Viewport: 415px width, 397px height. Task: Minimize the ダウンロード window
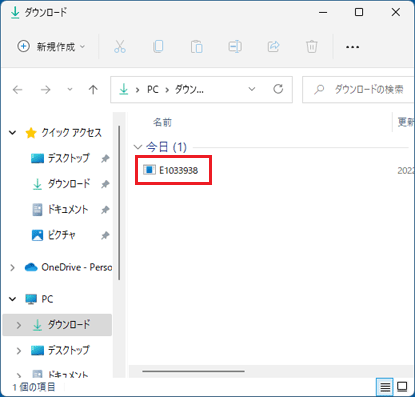[x=323, y=12]
